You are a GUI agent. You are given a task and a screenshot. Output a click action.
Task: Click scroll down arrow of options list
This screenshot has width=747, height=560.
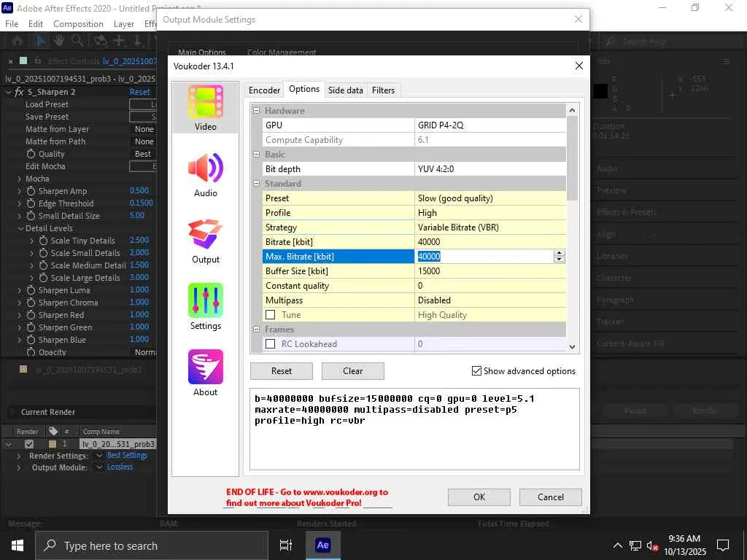(572, 346)
